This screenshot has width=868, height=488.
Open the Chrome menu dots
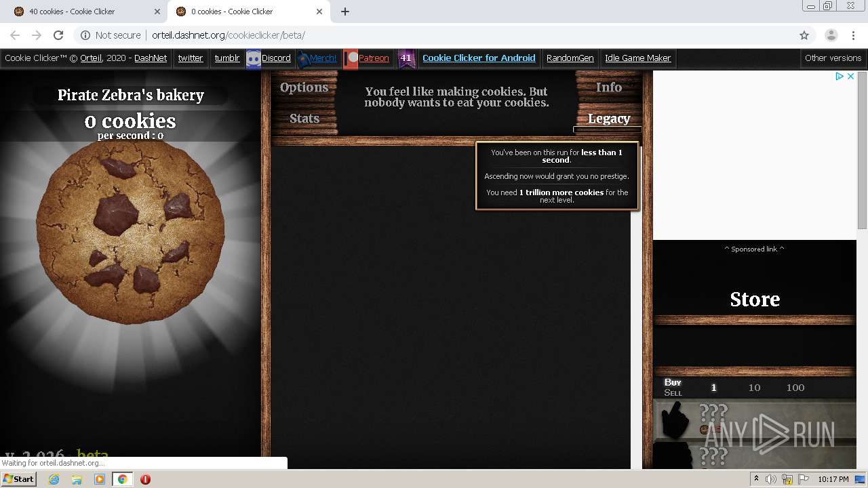pyautogui.click(x=854, y=35)
